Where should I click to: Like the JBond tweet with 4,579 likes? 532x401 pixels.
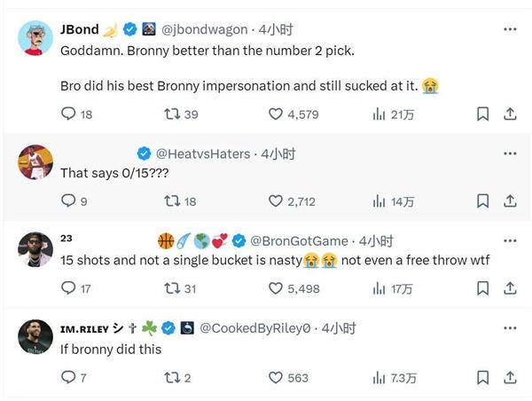click(276, 114)
